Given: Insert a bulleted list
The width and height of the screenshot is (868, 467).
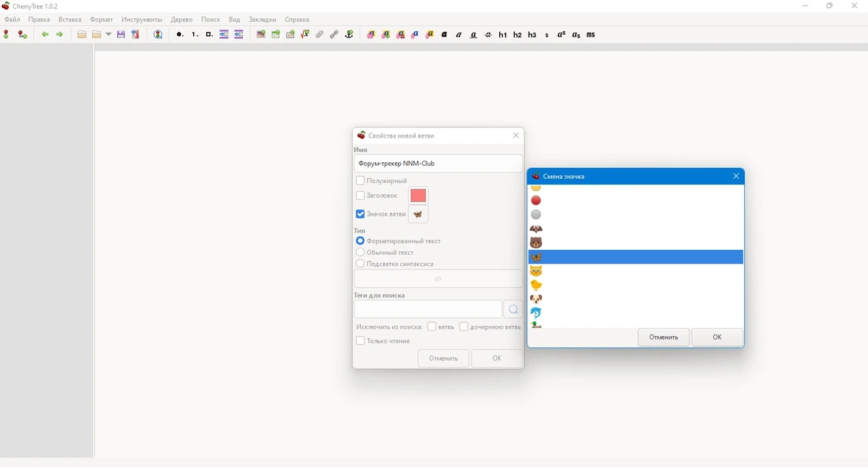Looking at the screenshot, I should coord(180,35).
